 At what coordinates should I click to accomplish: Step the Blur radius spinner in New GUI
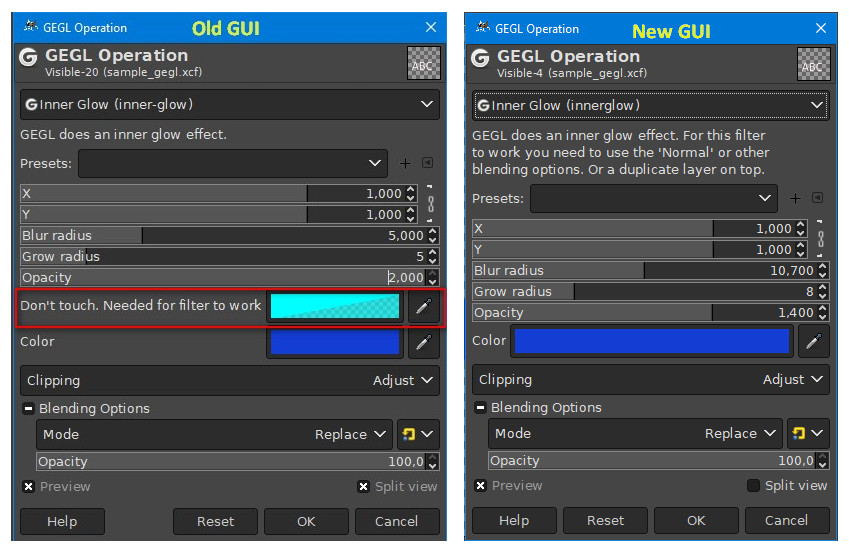pyautogui.click(x=823, y=270)
